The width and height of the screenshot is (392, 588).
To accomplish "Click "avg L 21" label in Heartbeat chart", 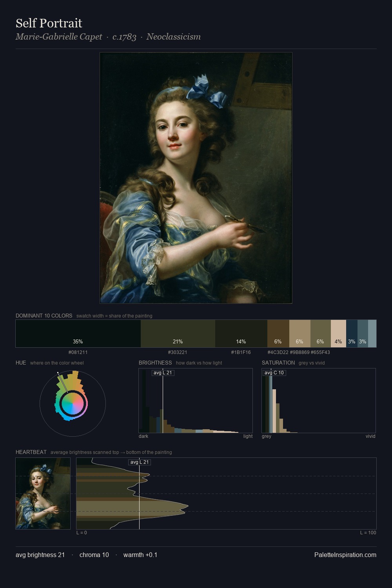I will (x=140, y=462).
